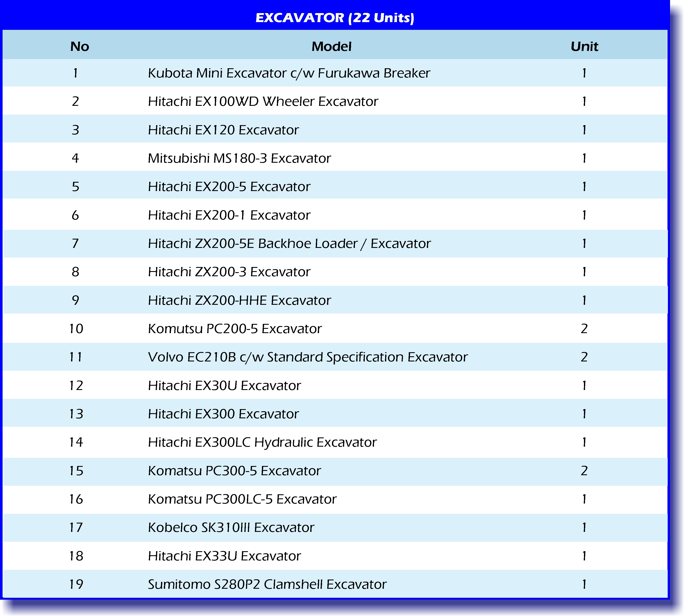Click unit value 1 for Hitachi EX300LC Hydraulic
Screen dimensions: 684x616
click(x=584, y=442)
